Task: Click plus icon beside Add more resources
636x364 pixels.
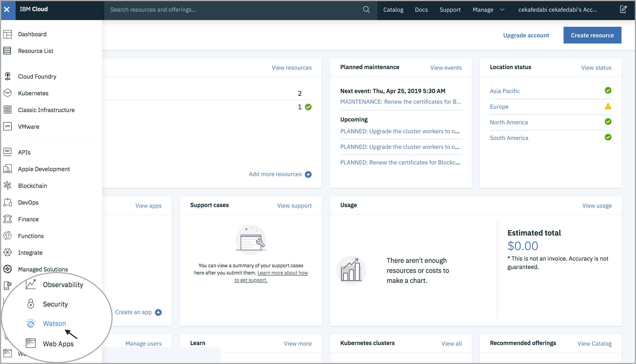Action: tap(308, 174)
